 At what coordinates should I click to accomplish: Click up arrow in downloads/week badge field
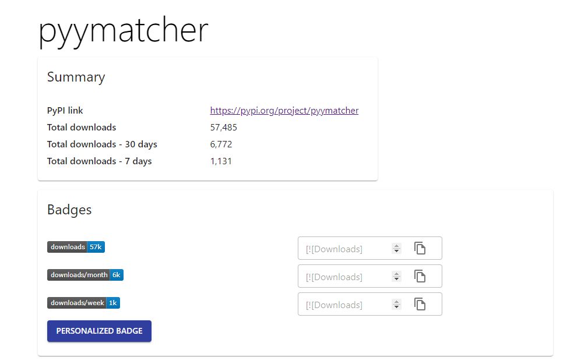tap(396, 302)
